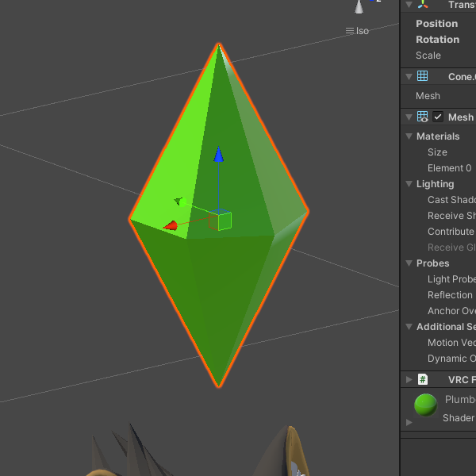Image resolution: width=476 pixels, height=476 pixels.
Task: Click the Dynamic Occlusion label
Action: pos(451,359)
